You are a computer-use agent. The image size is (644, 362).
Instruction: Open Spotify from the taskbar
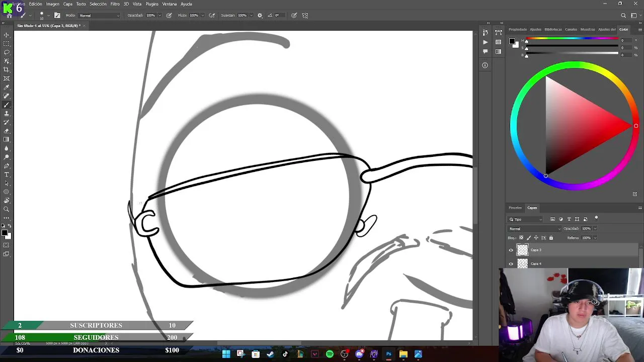(x=330, y=354)
